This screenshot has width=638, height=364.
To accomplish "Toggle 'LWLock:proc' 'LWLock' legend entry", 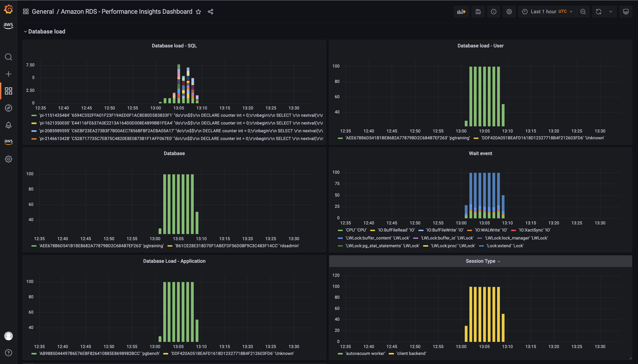I will pyautogui.click(x=453, y=246).
